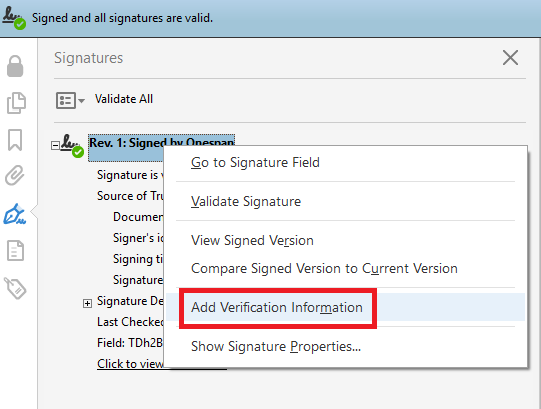The width and height of the screenshot is (541, 409).
Task: Follow the Click to view link
Action: [130, 364]
